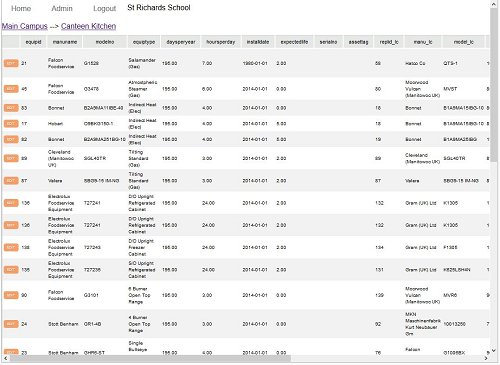Viewport: 500px width, 365px height.
Task: Edit freezer cabinet equipment 138
Action: pos(11,247)
